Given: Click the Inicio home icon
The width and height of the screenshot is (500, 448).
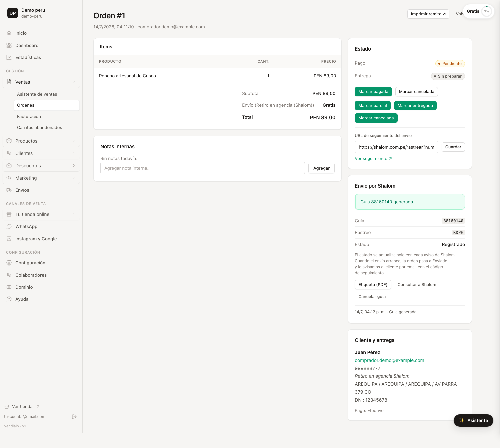Looking at the screenshot, I should pyautogui.click(x=9, y=33).
